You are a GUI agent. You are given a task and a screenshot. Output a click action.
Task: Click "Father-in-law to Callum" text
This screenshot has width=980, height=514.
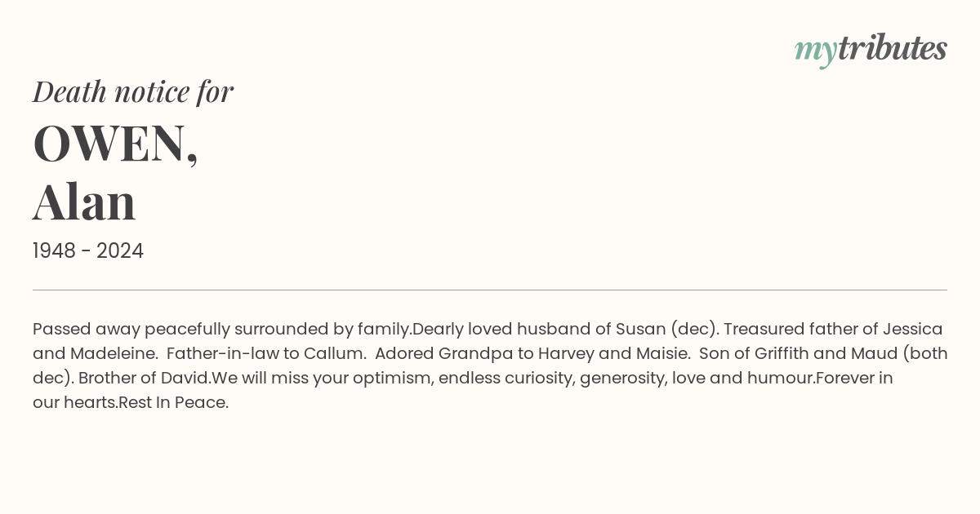tap(265, 354)
